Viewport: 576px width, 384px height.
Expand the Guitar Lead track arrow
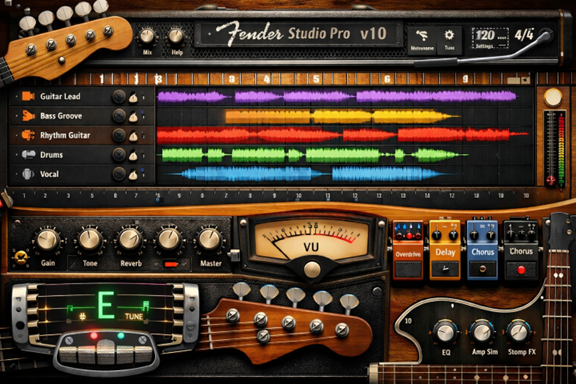(x=17, y=96)
